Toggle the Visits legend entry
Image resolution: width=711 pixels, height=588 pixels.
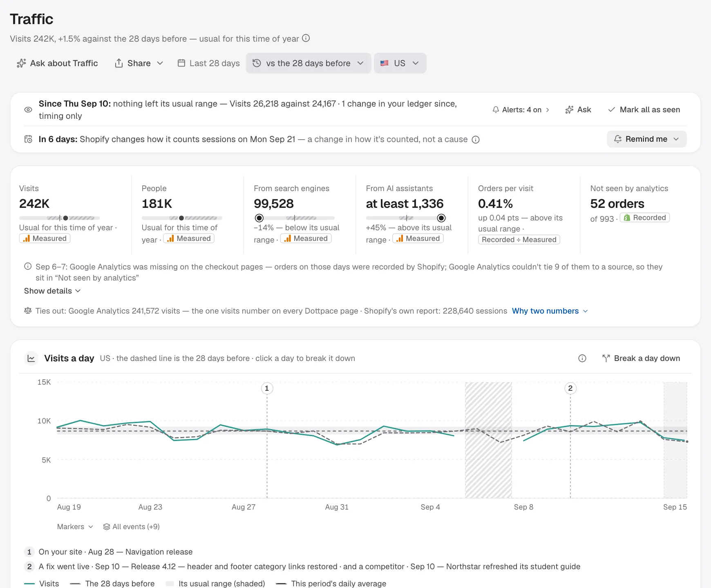click(42, 584)
